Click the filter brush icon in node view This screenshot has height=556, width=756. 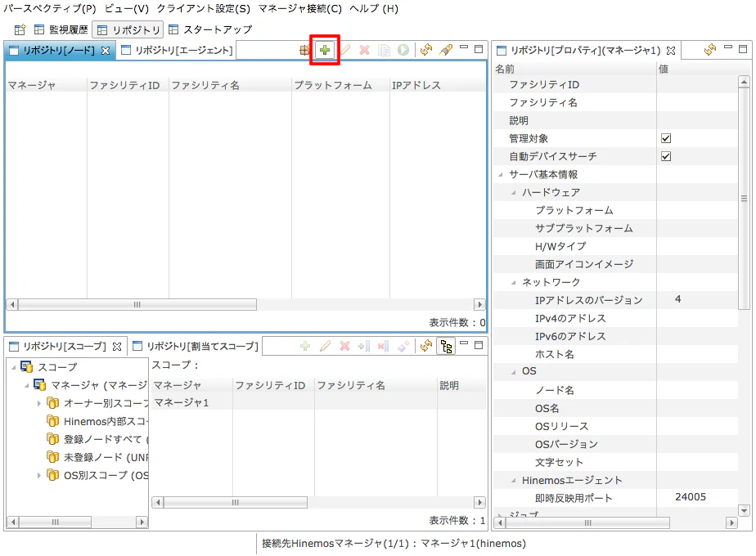[x=446, y=50]
